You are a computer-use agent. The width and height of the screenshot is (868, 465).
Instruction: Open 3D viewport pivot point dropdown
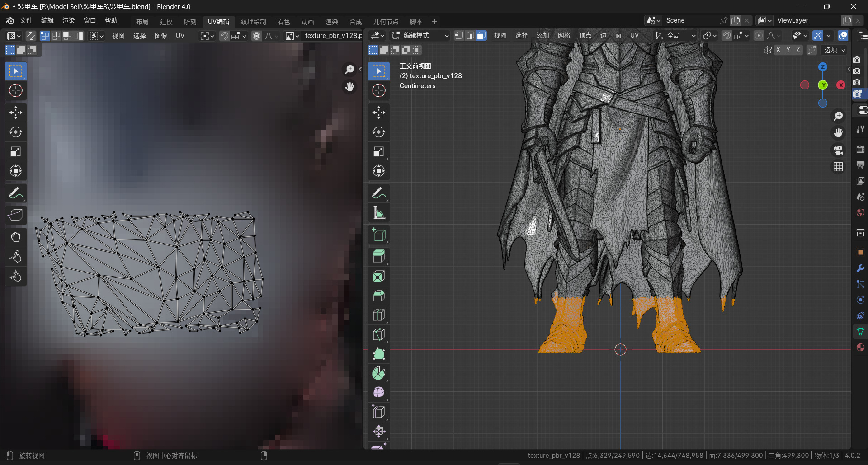click(x=709, y=35)
